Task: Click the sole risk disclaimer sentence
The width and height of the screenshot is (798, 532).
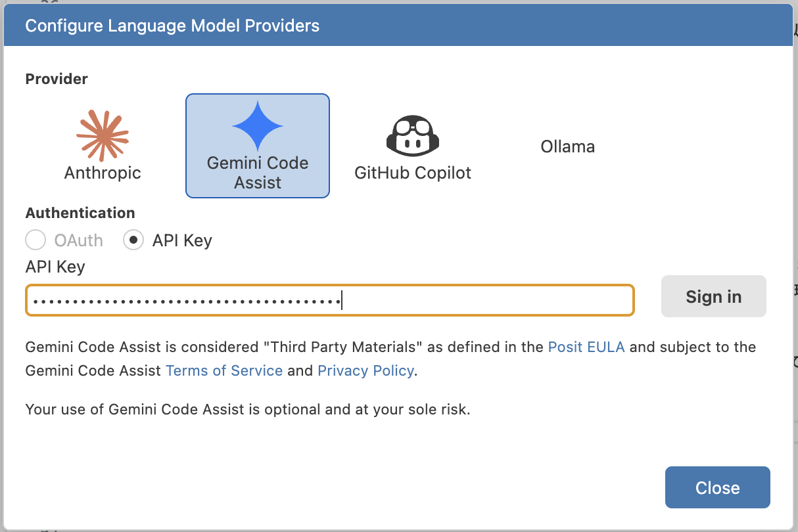Action: click(x=248, y=410)
